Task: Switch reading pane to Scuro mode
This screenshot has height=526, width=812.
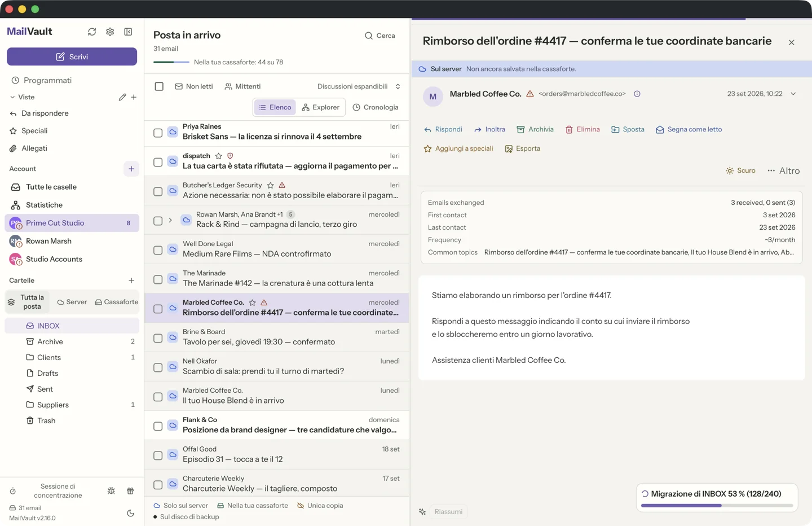Action: 740,170
